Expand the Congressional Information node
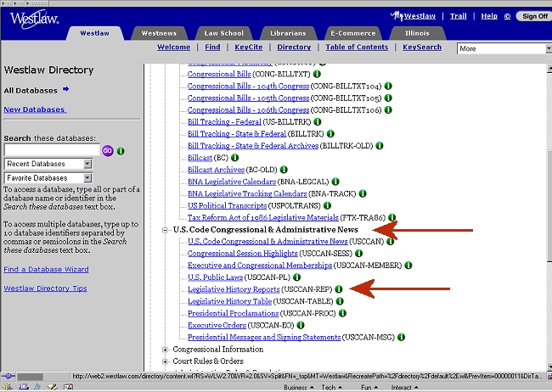The image size is (552, 392). [165, 350]
